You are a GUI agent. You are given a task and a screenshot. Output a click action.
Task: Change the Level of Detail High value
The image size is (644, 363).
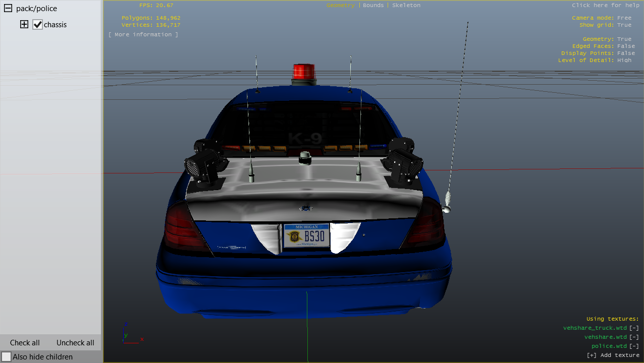click(x=624, y=60)
